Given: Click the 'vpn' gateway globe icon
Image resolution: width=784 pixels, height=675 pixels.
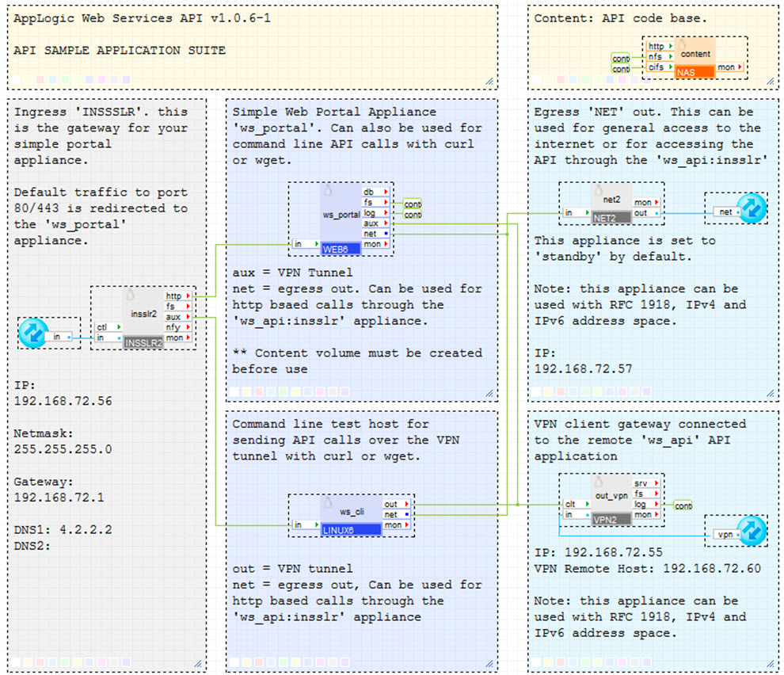Looking at the screenshot, I should (x=752, y=531).
